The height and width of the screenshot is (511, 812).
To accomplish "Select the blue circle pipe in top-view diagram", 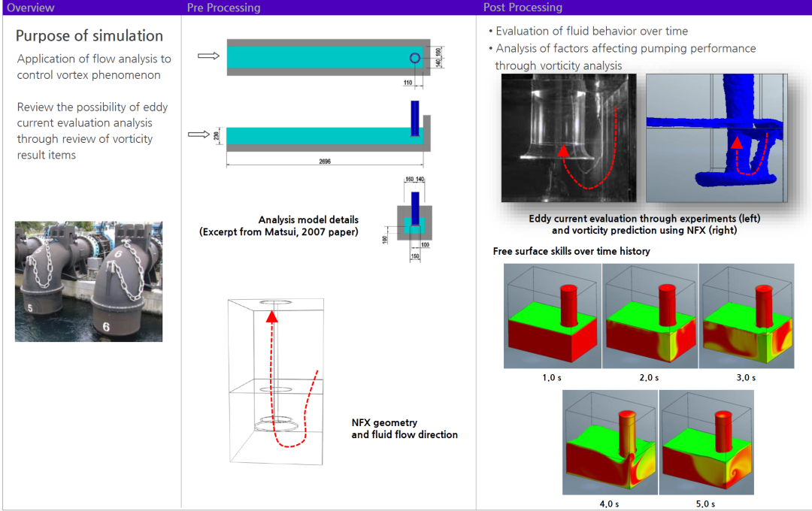I will click(414, 58).
